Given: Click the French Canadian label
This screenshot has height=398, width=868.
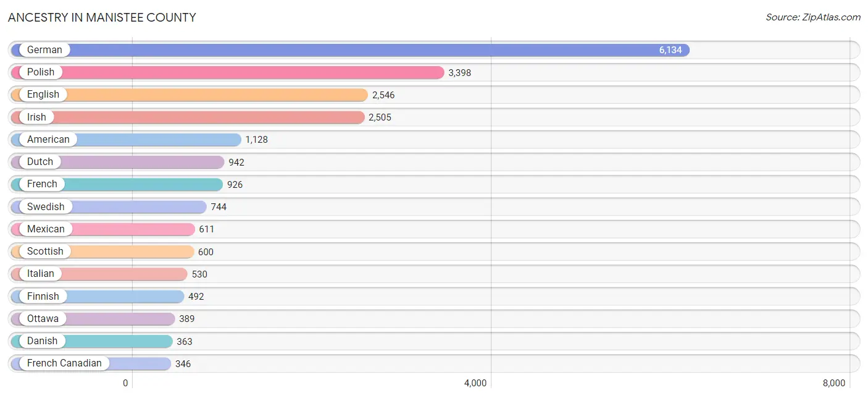Looking at the screenshot, I should click(64, 363).
